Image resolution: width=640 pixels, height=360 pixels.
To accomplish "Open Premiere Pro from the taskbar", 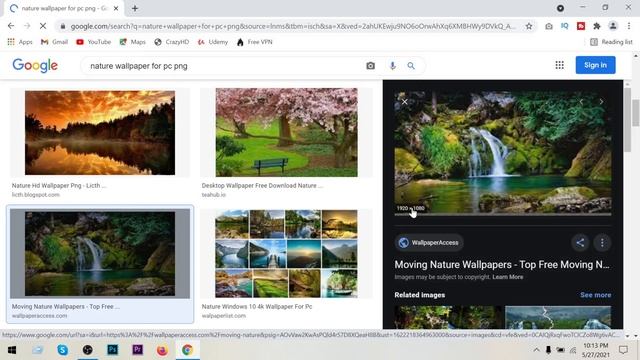I will point(138,350).
